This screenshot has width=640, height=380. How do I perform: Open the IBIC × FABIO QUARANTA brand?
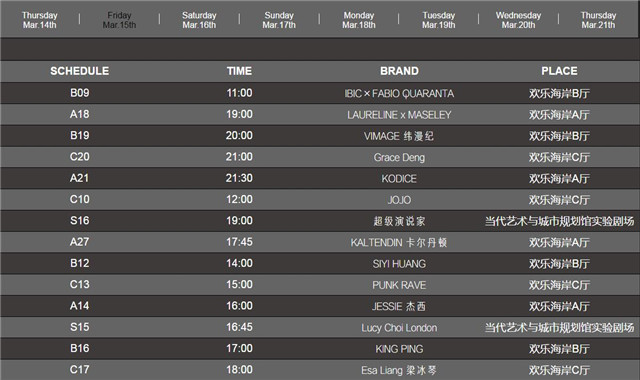click(399, 93)
